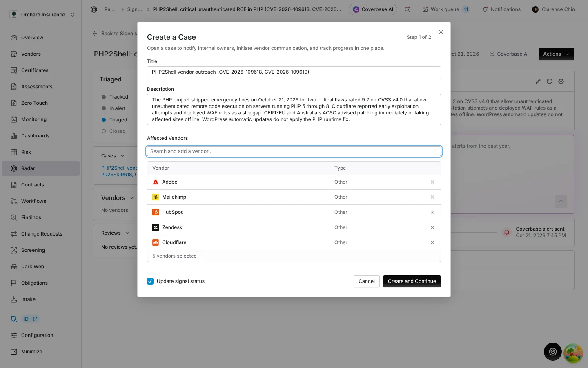Remove Adobe from affected vendors
Screen dimensions: 588x368
[432, 182]
